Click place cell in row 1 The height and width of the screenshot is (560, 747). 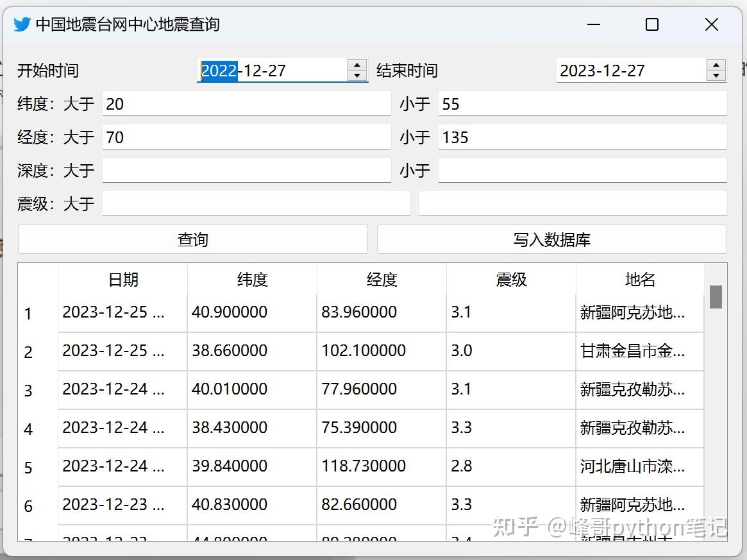(640, 313)
